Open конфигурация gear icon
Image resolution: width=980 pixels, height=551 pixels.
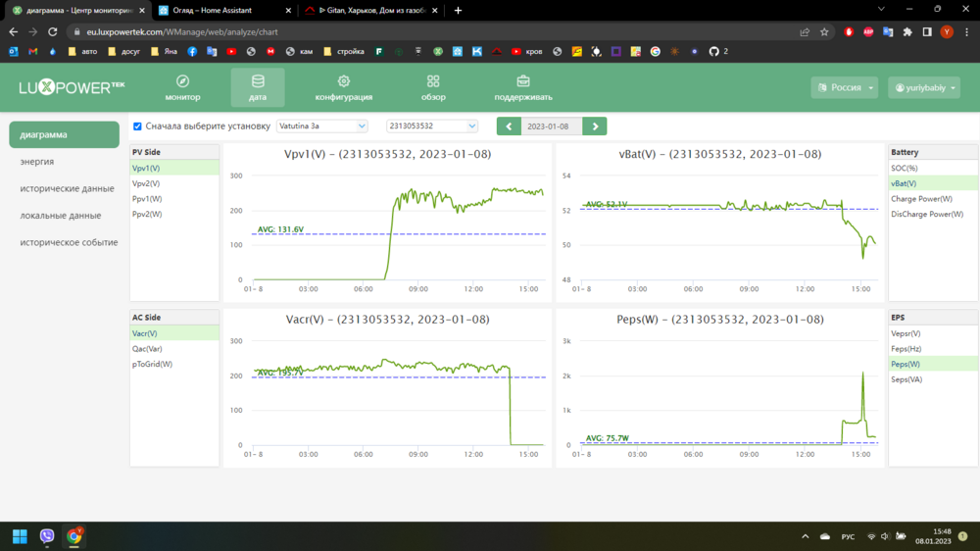(343, 81)
